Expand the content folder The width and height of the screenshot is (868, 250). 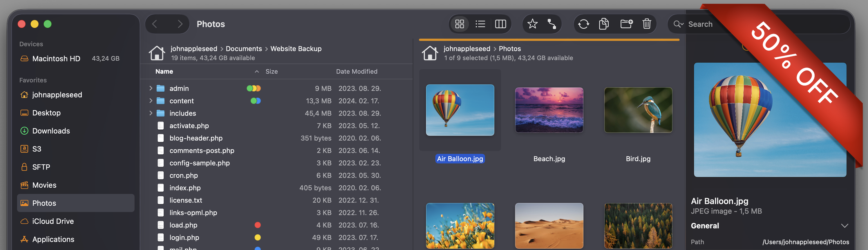point(151,101)
